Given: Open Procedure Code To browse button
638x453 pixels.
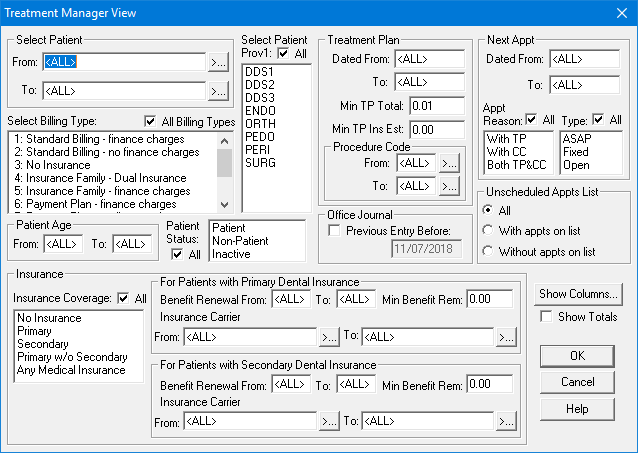Looking at the screenshot, I should click(449, 185).
